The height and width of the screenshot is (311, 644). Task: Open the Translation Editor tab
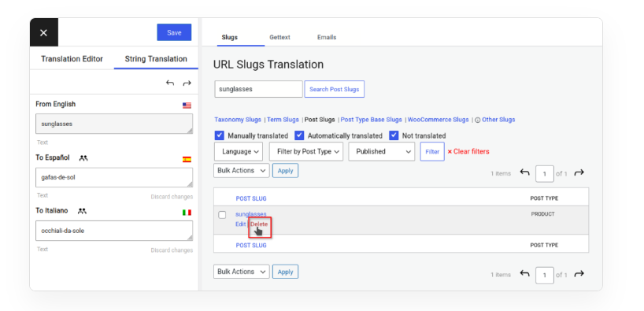pyautogui.click(x=72, y=59)
